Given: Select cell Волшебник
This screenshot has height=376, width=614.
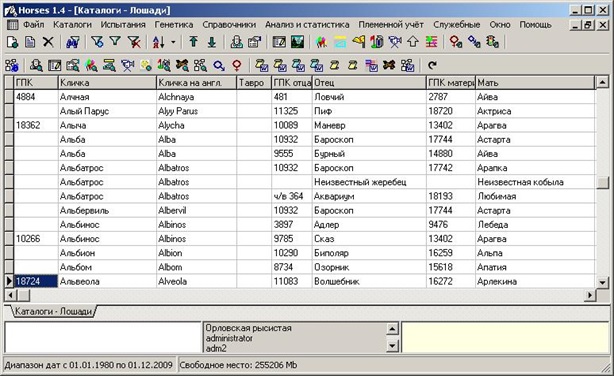Looking at the screenshot, I should click(x=369, y=281).
